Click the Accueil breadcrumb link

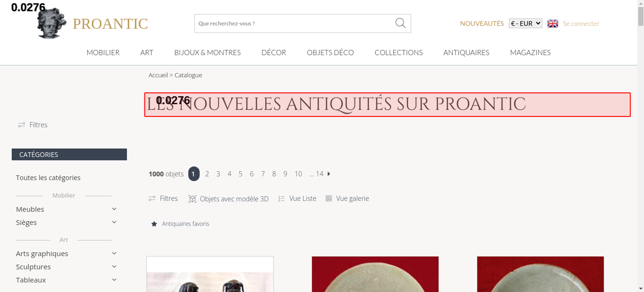click(158, 75)
